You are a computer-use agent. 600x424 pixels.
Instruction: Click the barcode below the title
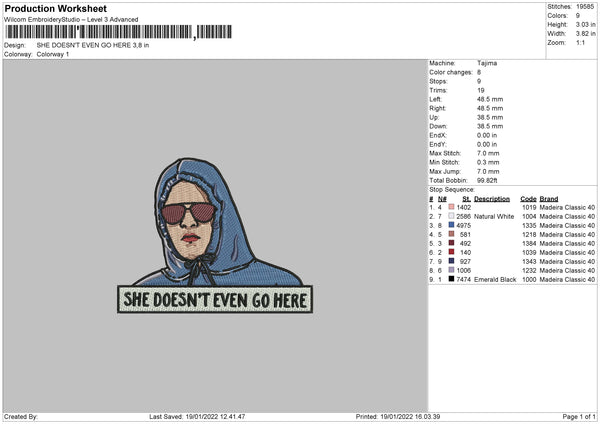coord(119,32)
